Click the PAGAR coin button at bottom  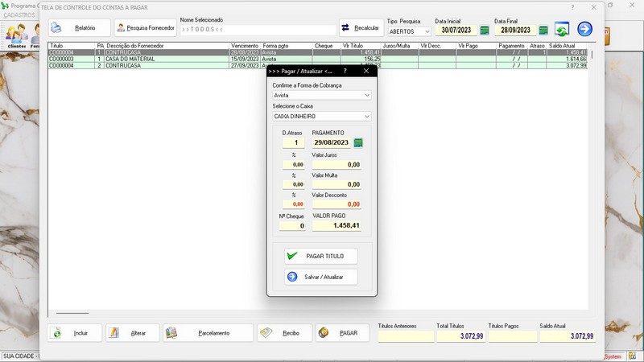(x=342, y=333)
